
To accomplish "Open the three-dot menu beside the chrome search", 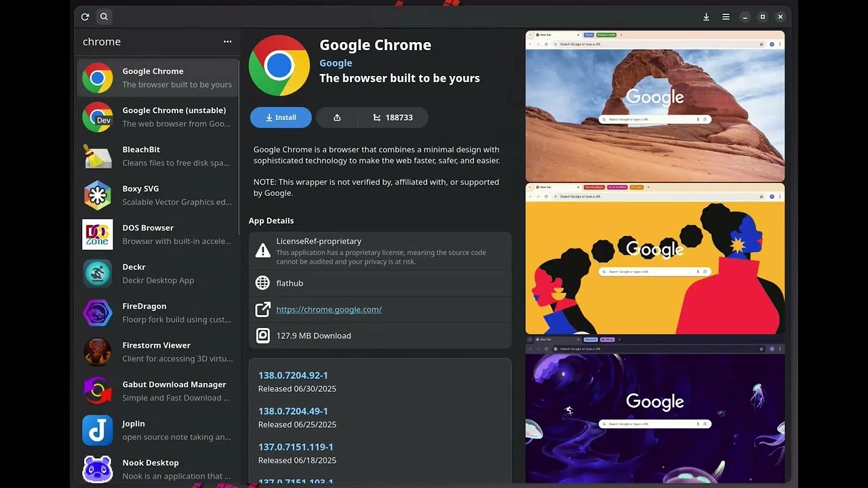I will (227, 42).
